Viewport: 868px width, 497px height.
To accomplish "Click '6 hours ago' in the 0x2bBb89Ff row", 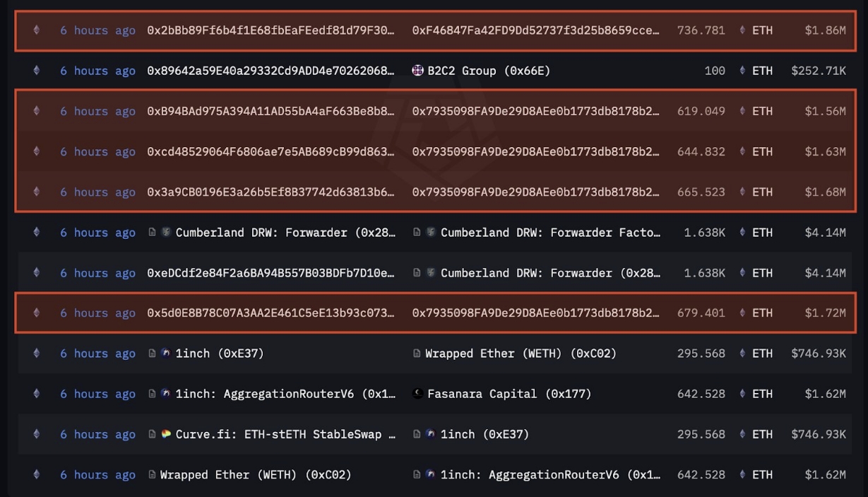I will click(x=97, y=30).
